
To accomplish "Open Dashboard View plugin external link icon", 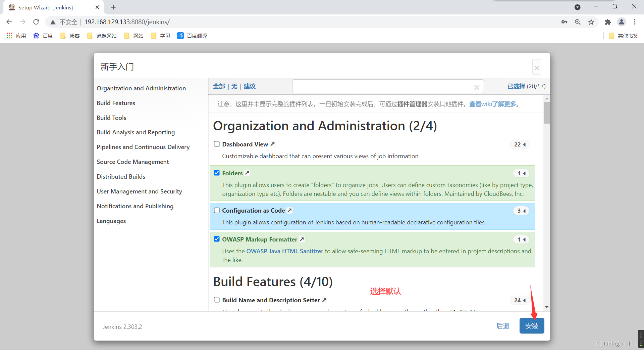I will (x=273, y=144).
